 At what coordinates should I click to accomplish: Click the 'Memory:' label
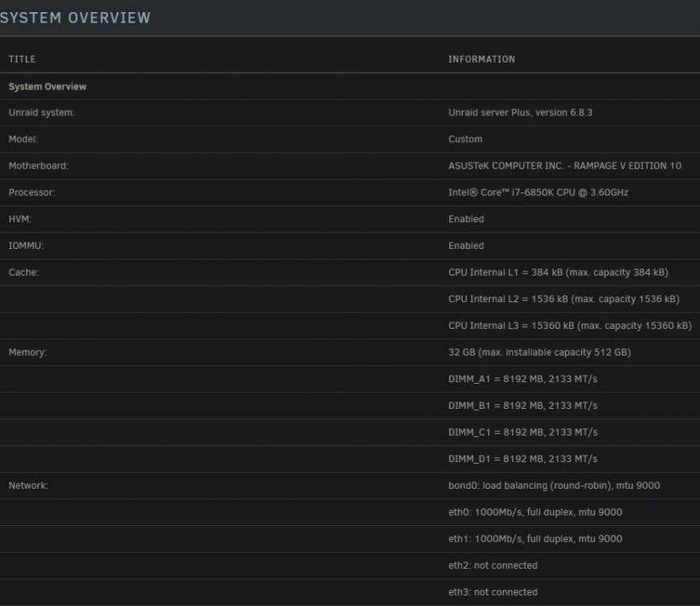pos(27,352)
